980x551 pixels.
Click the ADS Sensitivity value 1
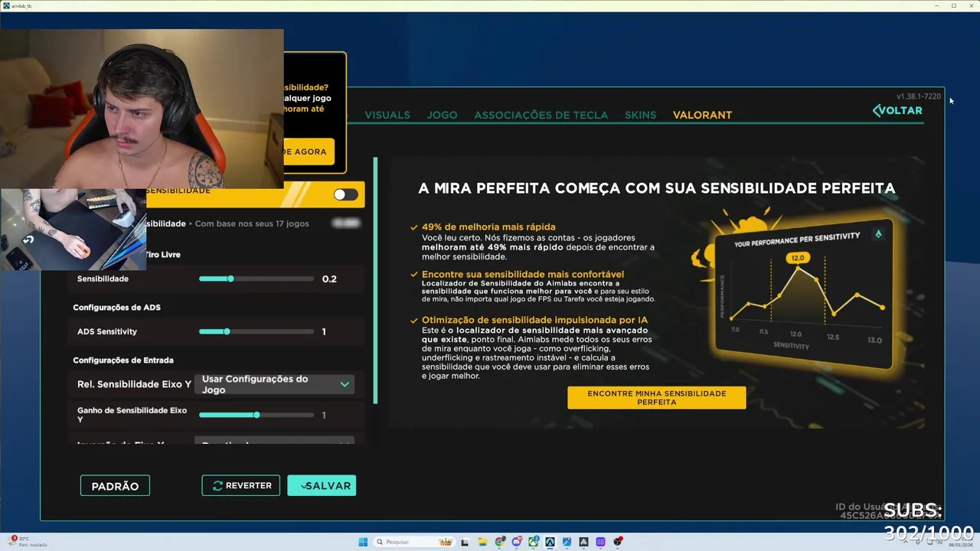[324, 331]
